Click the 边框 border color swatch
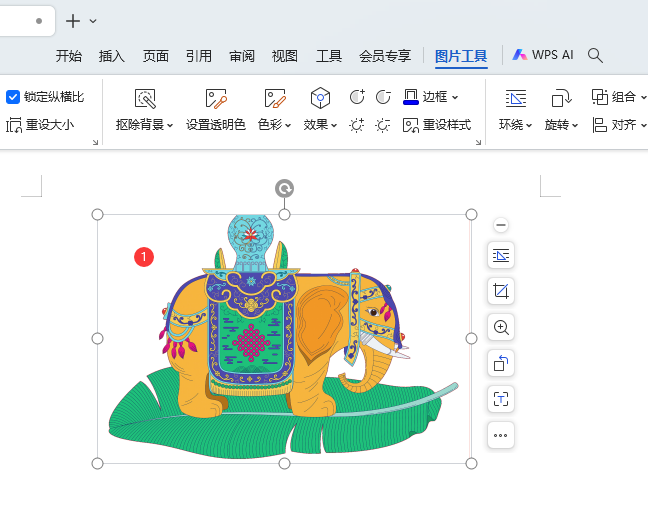This screenshot has height=517, width=648. tap(411, 97)
